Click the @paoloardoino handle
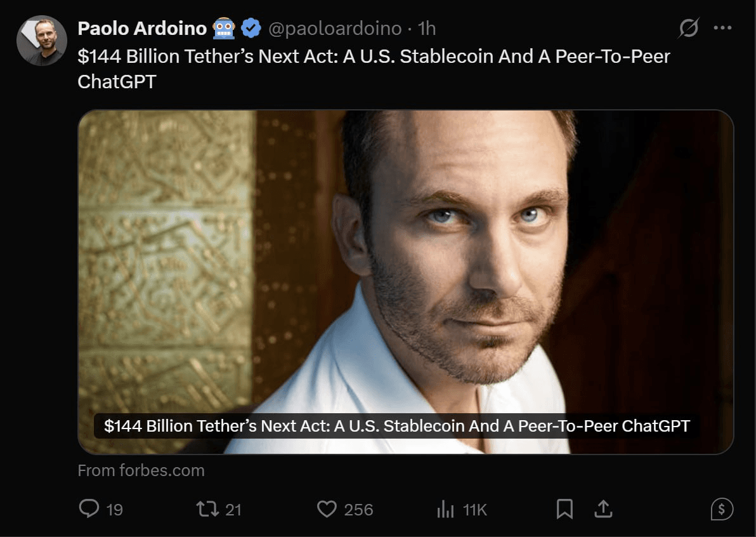 click(x=336, y=29)
